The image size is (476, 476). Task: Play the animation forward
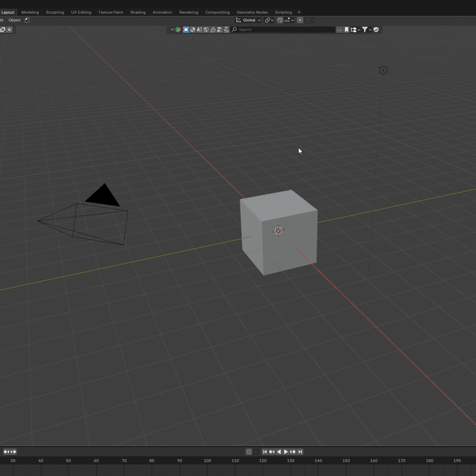pyautogui.click(x=286, y=452)
